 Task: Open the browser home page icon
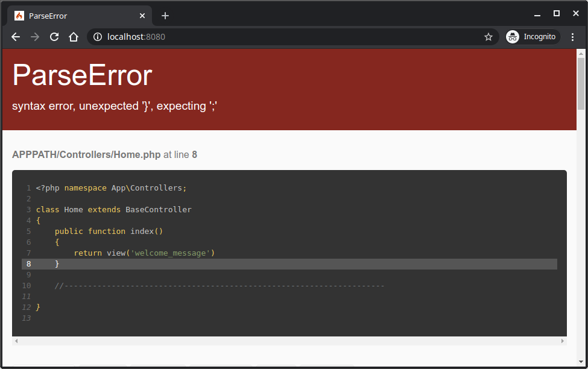73,37
